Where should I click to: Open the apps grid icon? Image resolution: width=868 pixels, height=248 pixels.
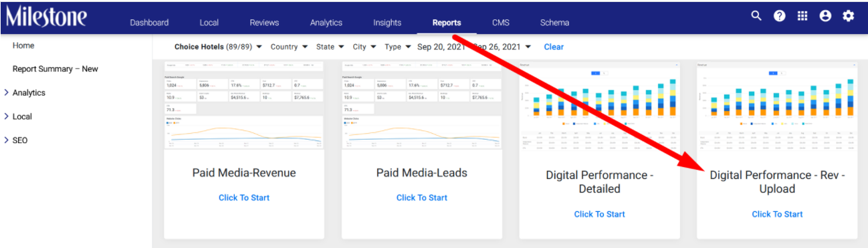pyautogui.click(x=802, y=16)
